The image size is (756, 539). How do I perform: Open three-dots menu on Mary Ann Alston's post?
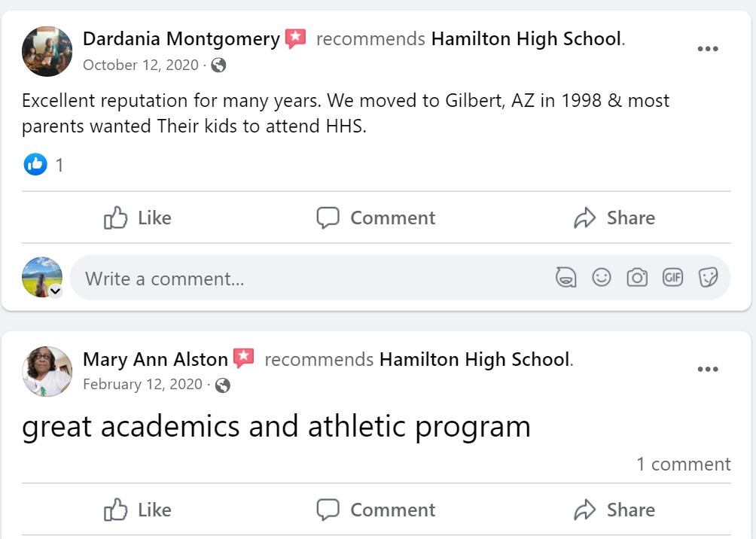coord(707,370)
